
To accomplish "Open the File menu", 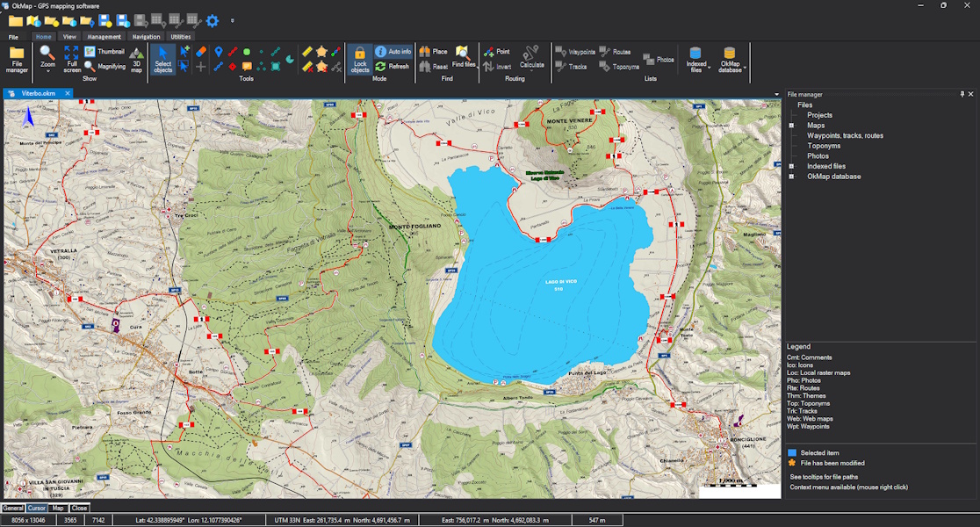I will 13,37.
